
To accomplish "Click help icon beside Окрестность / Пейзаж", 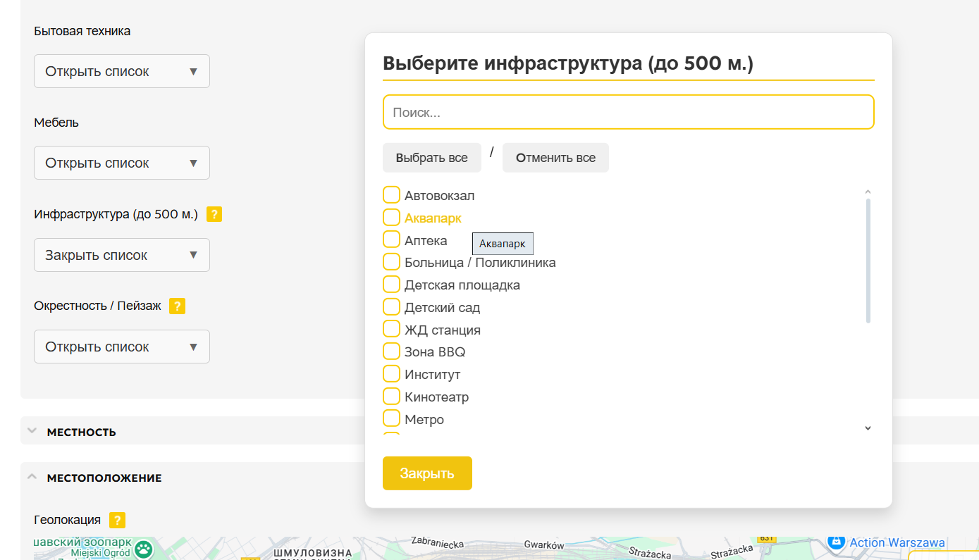I will [x=178, y=306].
